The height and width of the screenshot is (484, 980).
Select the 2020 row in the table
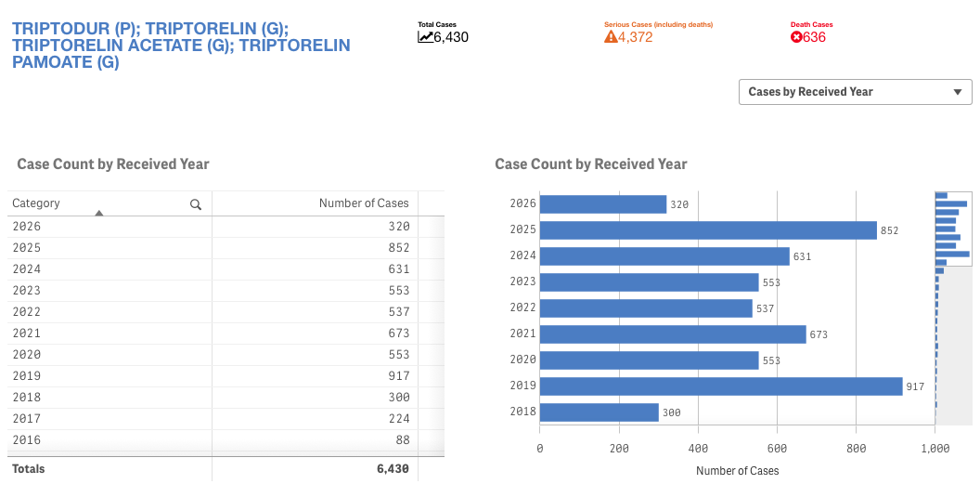click(226, 355)
